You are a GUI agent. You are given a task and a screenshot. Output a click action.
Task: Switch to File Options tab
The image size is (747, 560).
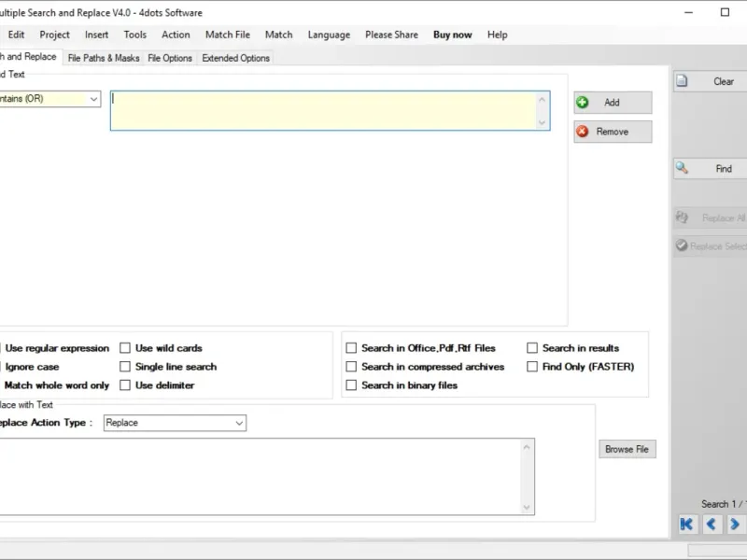(170, 58)
